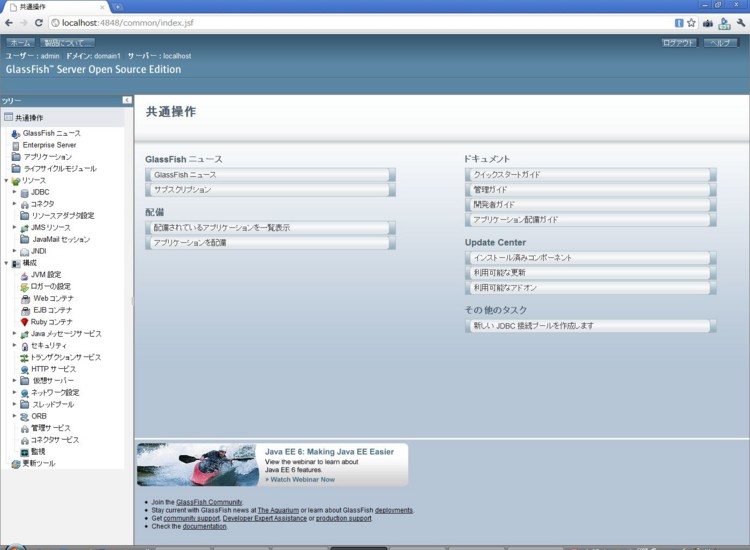Click the JNDI node icon
This screenshot has height=550, width=750.
24,251
